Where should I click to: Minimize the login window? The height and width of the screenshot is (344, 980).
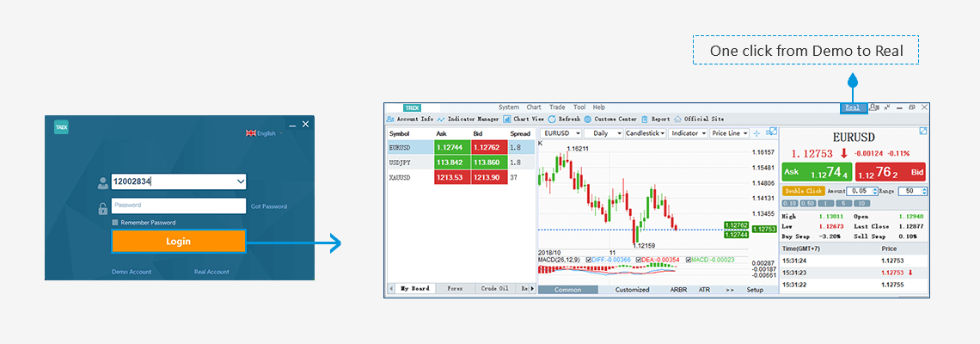click(294, 125)
